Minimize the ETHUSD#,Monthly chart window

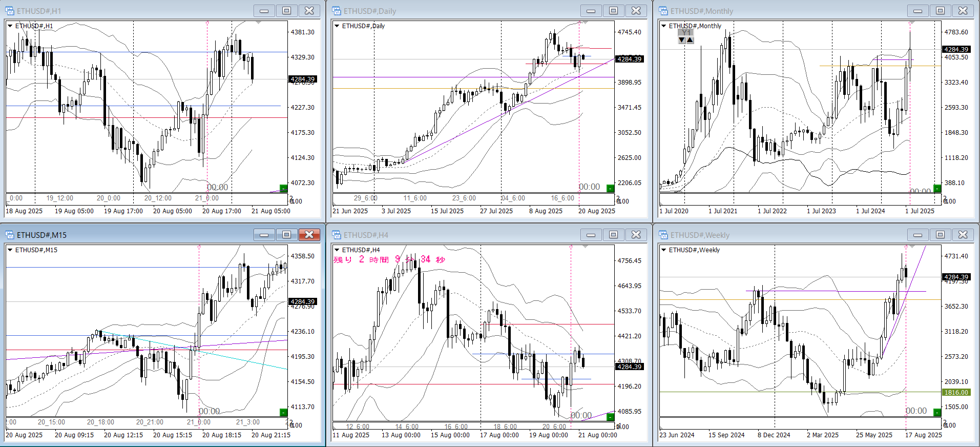pos(918,11)
